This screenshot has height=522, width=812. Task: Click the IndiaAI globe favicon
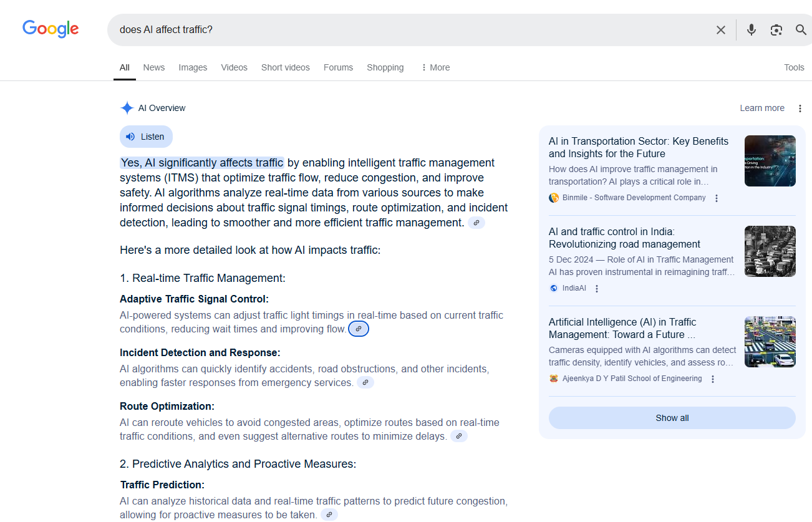click(x=554, y=288)
